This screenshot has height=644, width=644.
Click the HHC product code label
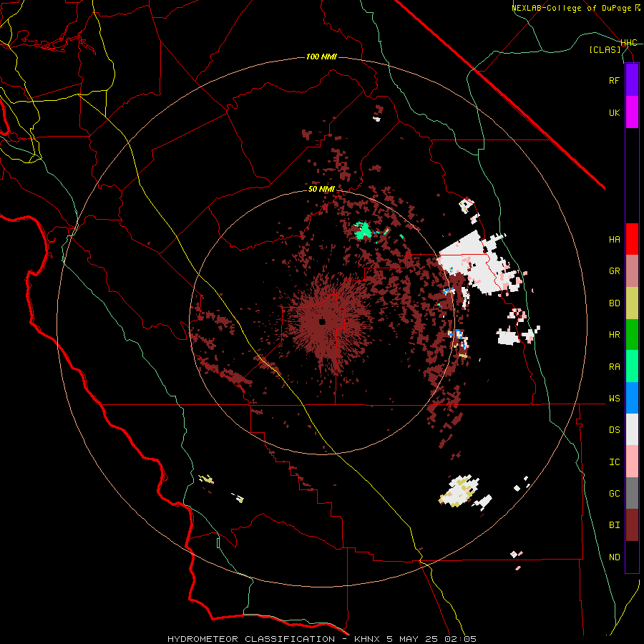(629, 43)
